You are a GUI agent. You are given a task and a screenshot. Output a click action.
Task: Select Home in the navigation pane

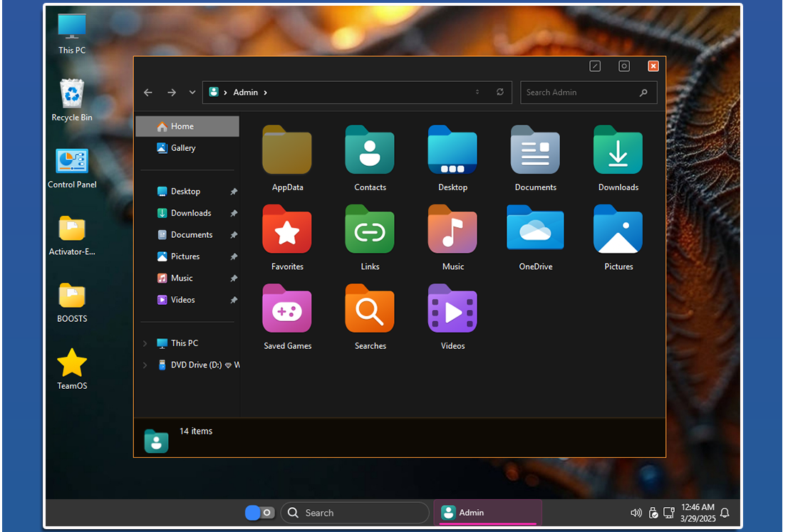pos(182,126)
